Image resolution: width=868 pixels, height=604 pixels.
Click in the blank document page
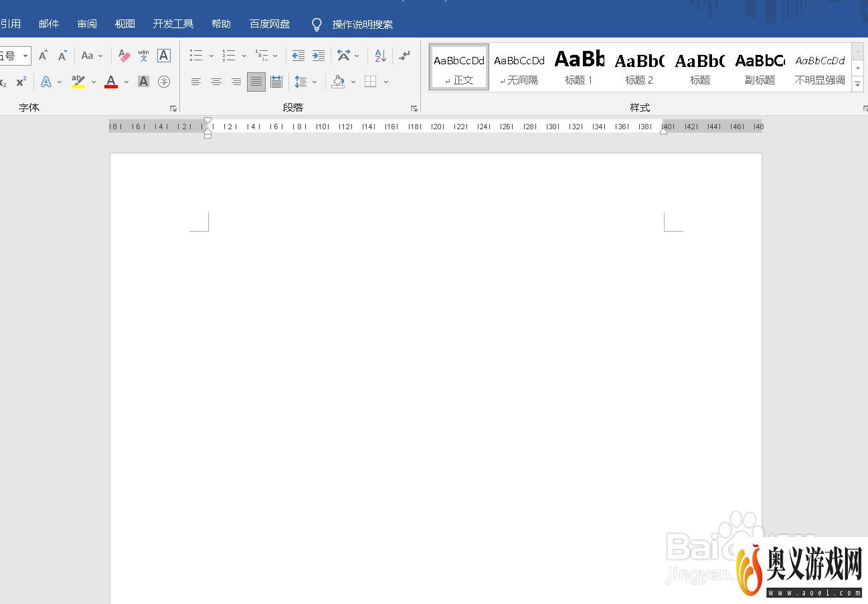click(x=436, y=378)
